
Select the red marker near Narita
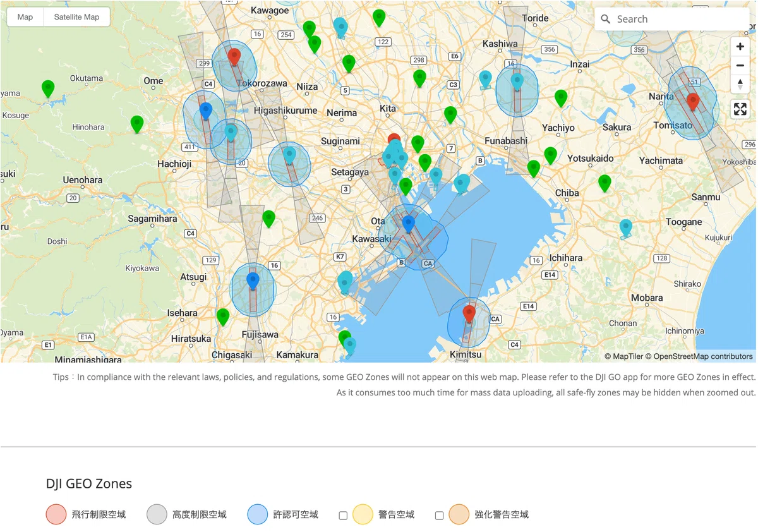tap(693, 101)
